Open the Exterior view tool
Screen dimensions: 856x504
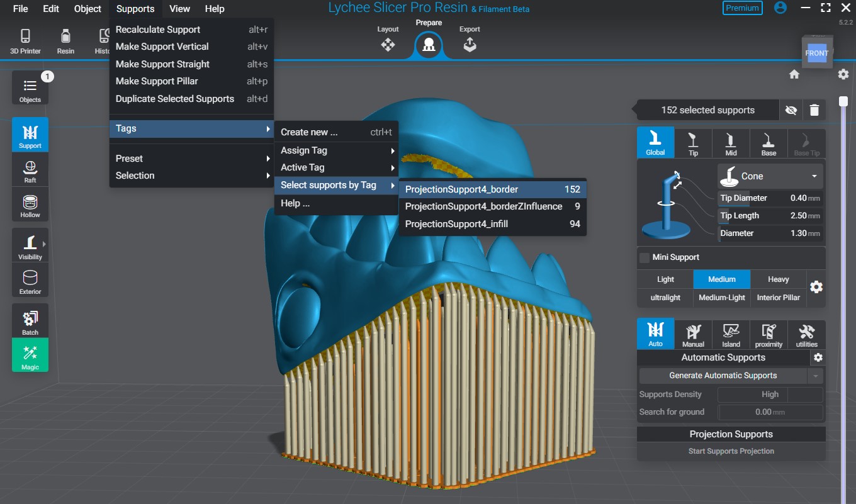(30, 281)
